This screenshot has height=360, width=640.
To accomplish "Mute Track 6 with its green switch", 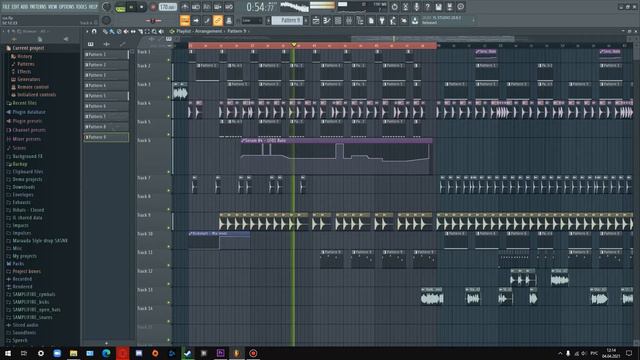I will click(169, 172).
